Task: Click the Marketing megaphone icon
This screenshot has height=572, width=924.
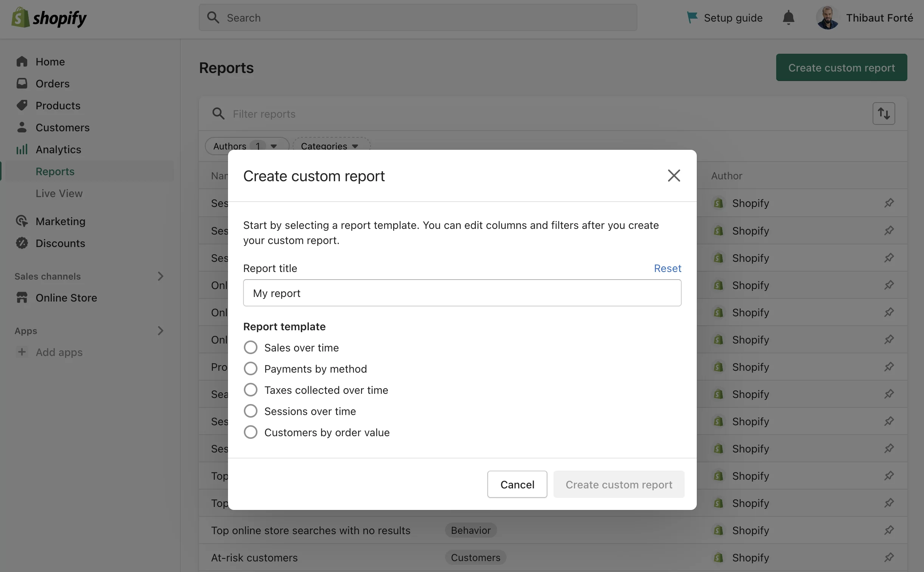Action: [22, 221]
